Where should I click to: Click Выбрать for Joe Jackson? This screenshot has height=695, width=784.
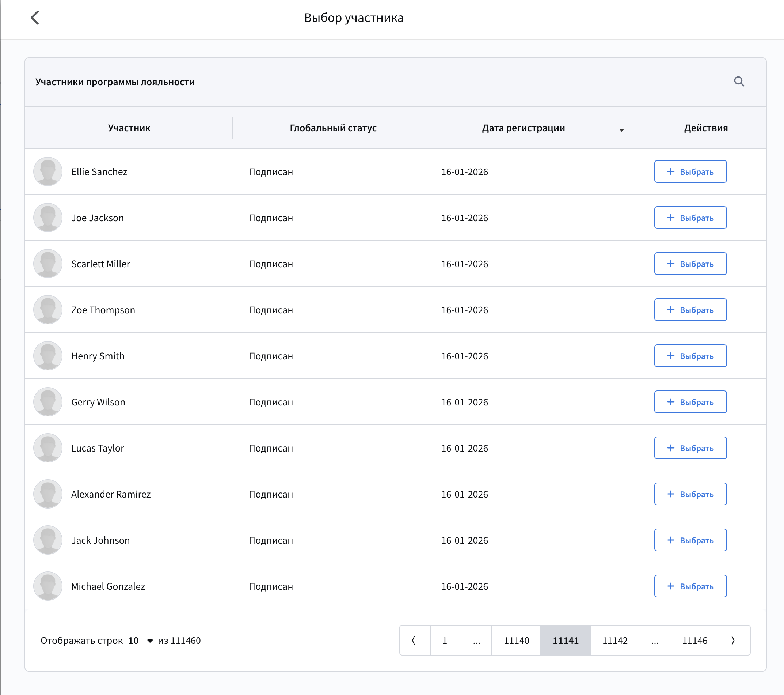coord(690,218)
